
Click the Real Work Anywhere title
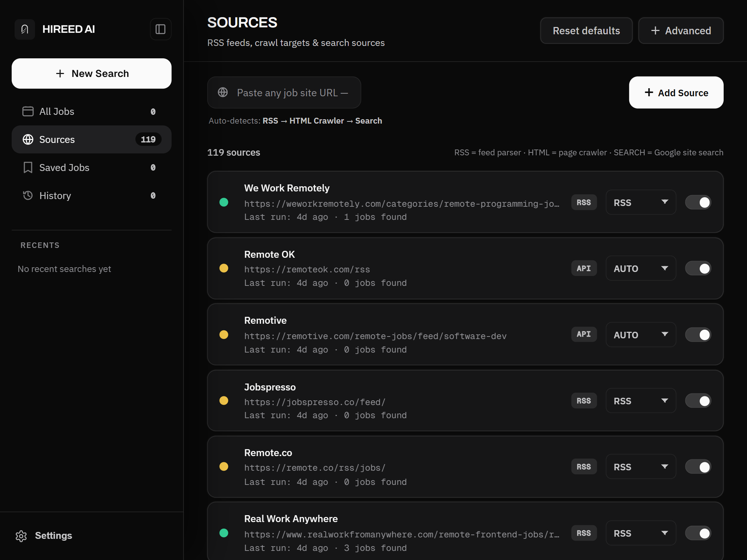291,519
